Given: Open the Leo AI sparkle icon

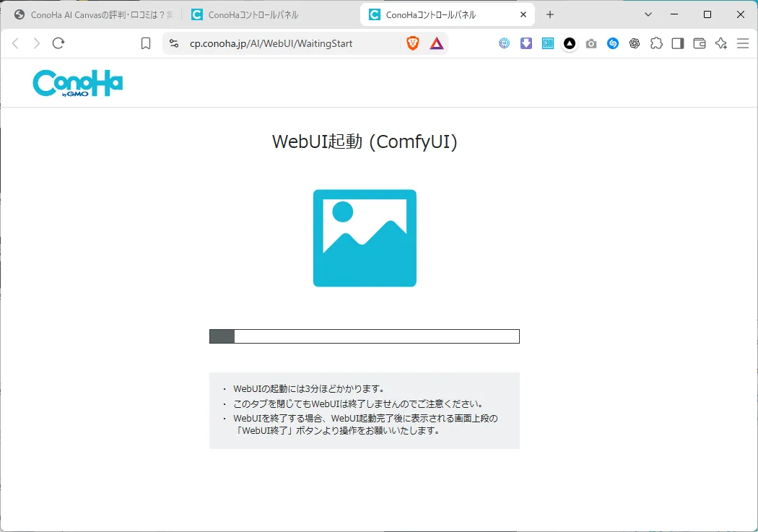Looking at the screenshot, I should coord(721,43).
